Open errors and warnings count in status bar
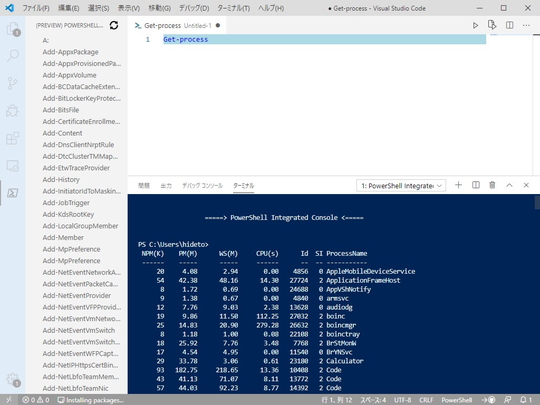This screenshot has width=540, height=405. [x=36, y=400]
